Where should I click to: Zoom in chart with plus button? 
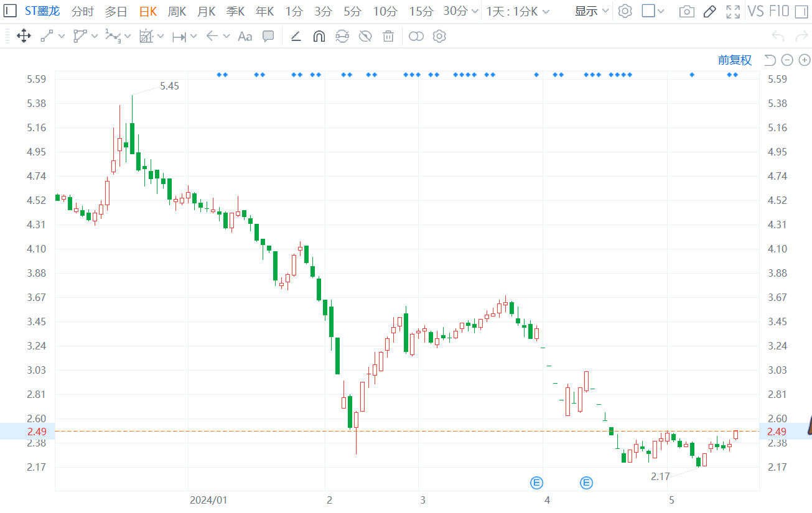coord(805,60)
